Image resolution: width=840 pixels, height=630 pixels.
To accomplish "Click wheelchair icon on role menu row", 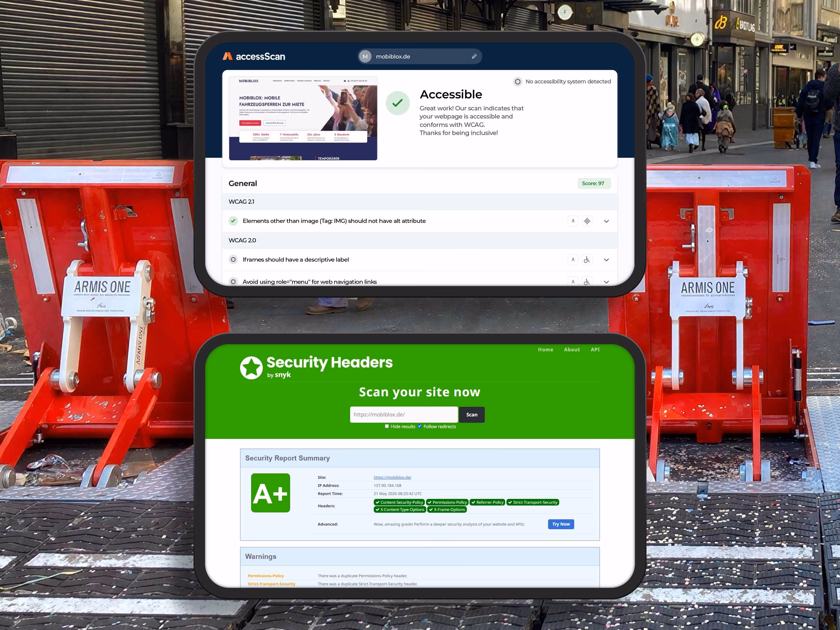I will click(x=587, y=281).
